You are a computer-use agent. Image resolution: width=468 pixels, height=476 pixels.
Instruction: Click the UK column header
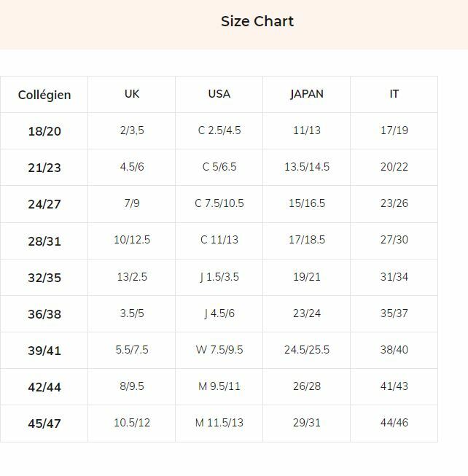(132, 94)
